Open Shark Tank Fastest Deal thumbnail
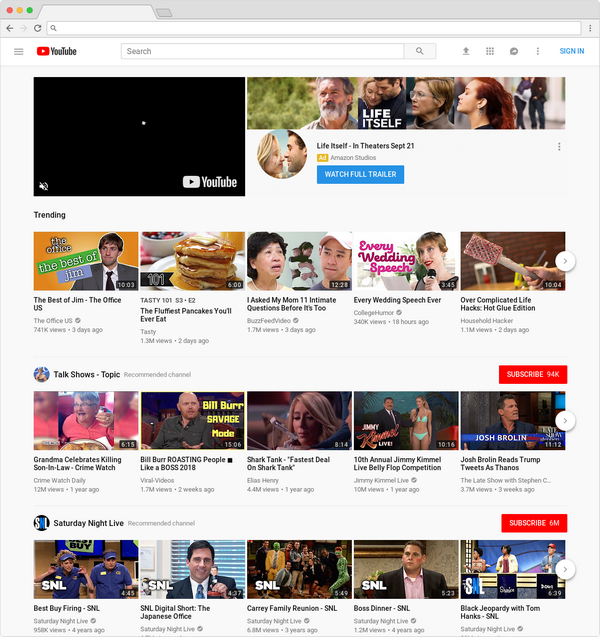This screenshot has width=600, height=637. tap(299, 421)
